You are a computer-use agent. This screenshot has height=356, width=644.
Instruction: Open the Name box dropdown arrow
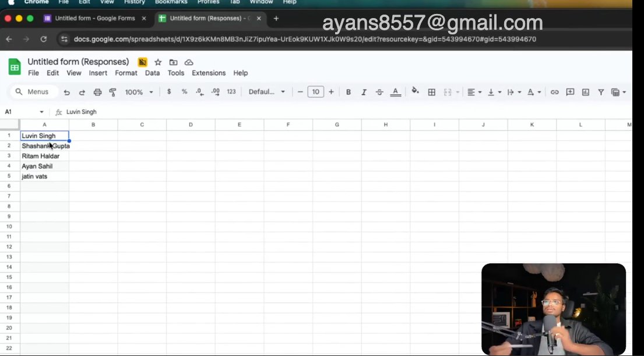point(41,112)
